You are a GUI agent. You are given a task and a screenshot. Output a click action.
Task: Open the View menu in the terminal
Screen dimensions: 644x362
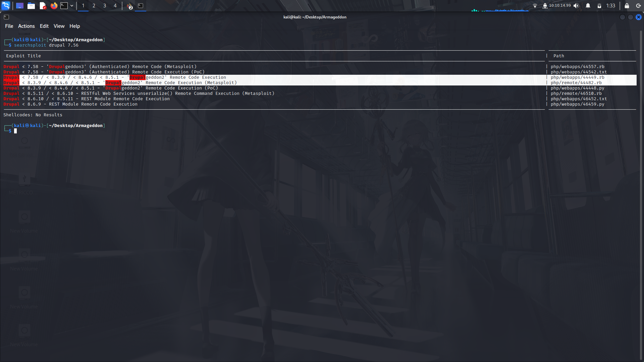59,26
